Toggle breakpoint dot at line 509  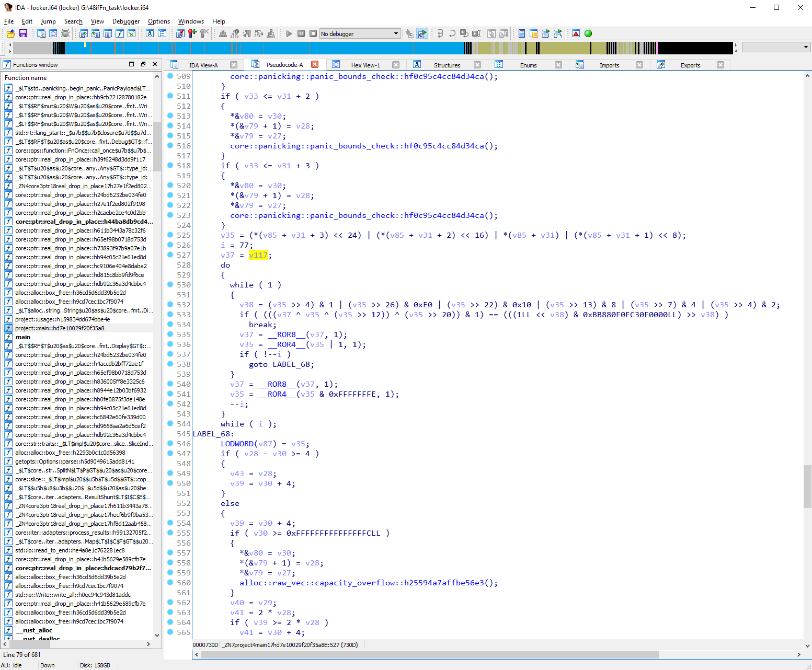(170, 76)
